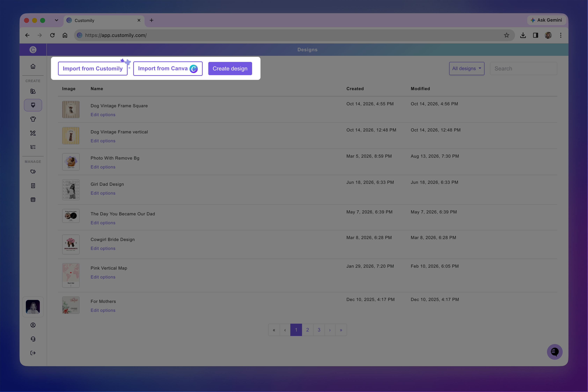Screen dimensions: 588x392
Task: Open the orders document icon under Manage
Action: point(33,186)
